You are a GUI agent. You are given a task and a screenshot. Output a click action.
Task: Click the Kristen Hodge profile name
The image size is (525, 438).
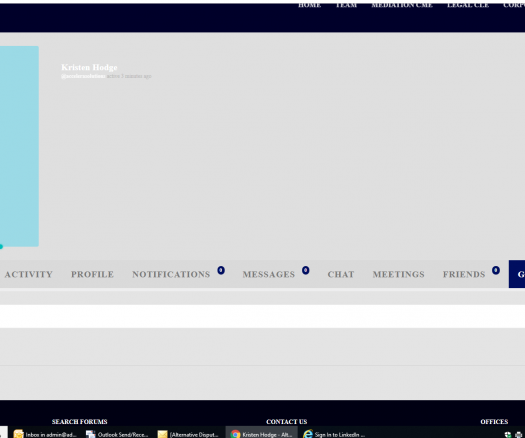click(89, 67)
